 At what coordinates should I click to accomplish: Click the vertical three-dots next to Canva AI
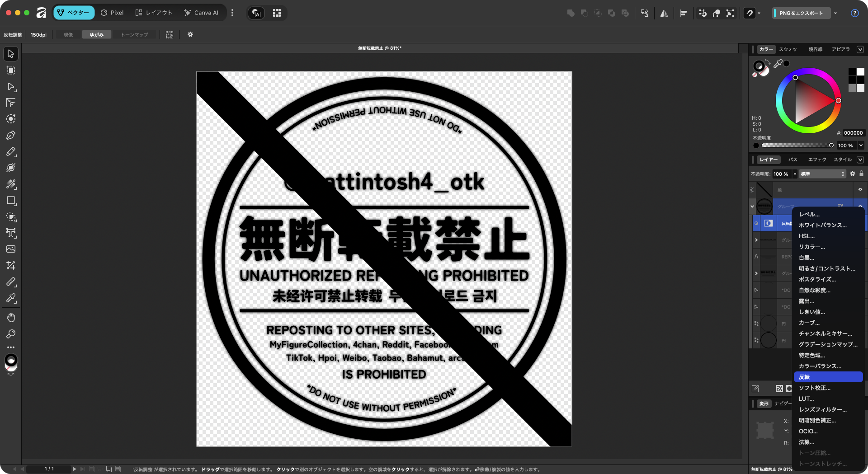232,13
